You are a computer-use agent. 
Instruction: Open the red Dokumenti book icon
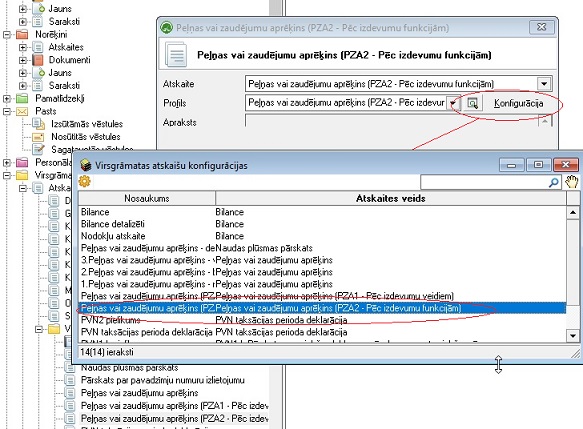pos(38,59)
